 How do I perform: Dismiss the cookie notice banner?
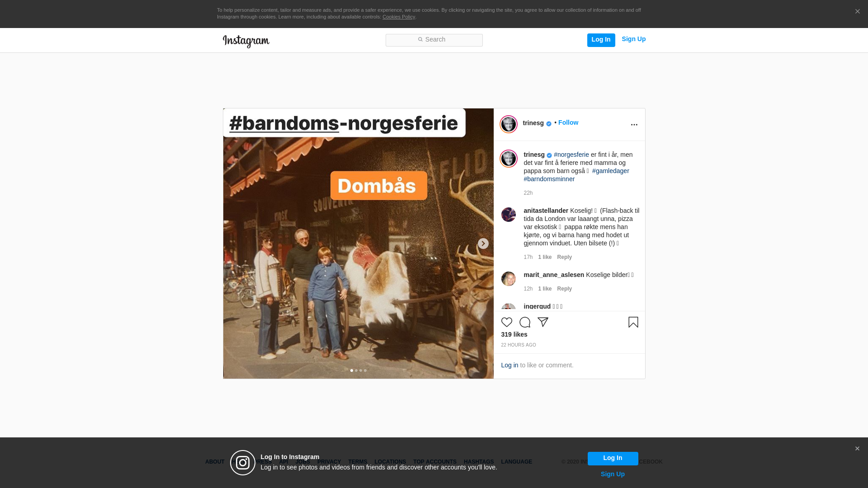point(857,12)
